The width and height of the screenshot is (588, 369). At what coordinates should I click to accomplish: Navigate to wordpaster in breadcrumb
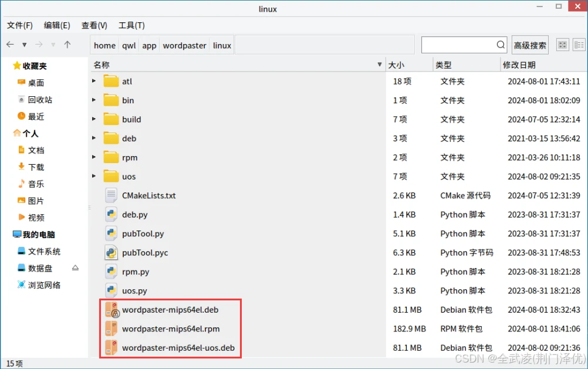pos(184,45)
